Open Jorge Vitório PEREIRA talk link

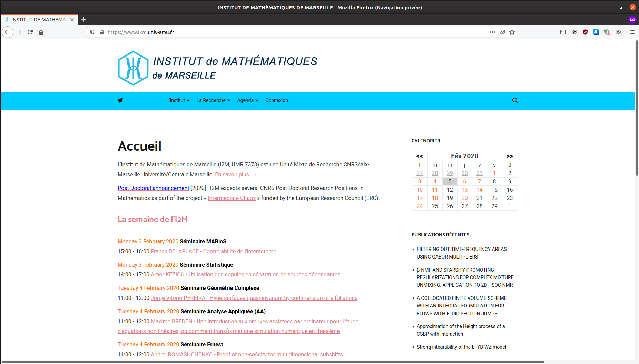coord(254,298)
